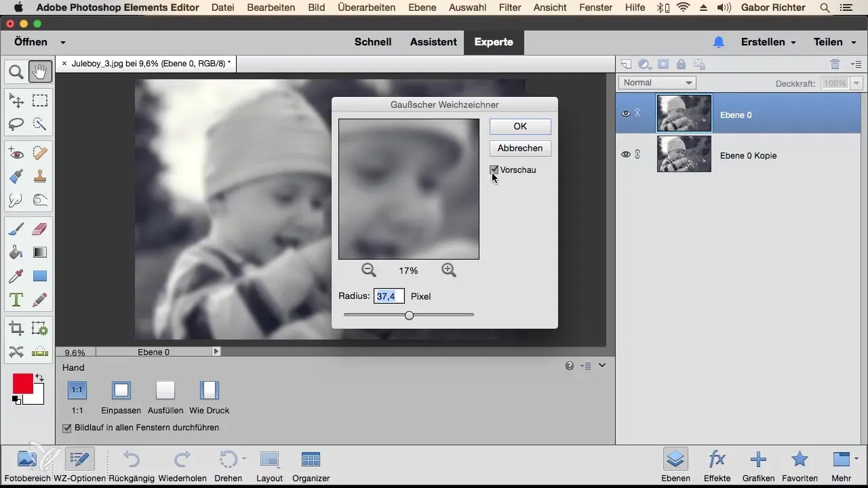Select the Crop tool
This screenshot has width=868, height=488.
(x=16, y=329)
